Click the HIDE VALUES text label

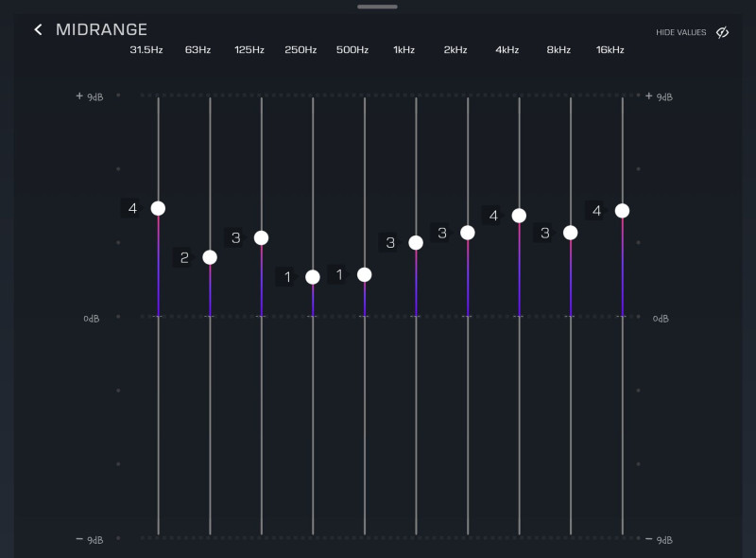(680, 33)
